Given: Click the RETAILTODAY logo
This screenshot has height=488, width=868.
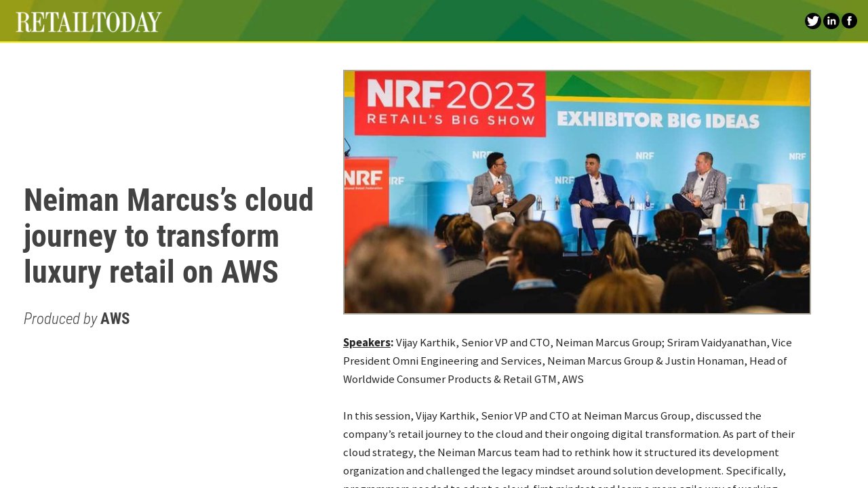Looking at the screenshot, I should pyautogui.click(x=89, y=22).
